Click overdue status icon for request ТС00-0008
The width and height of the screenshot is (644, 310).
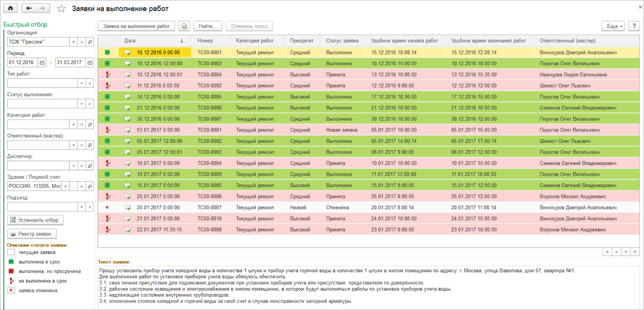click(x=107, y=230)
